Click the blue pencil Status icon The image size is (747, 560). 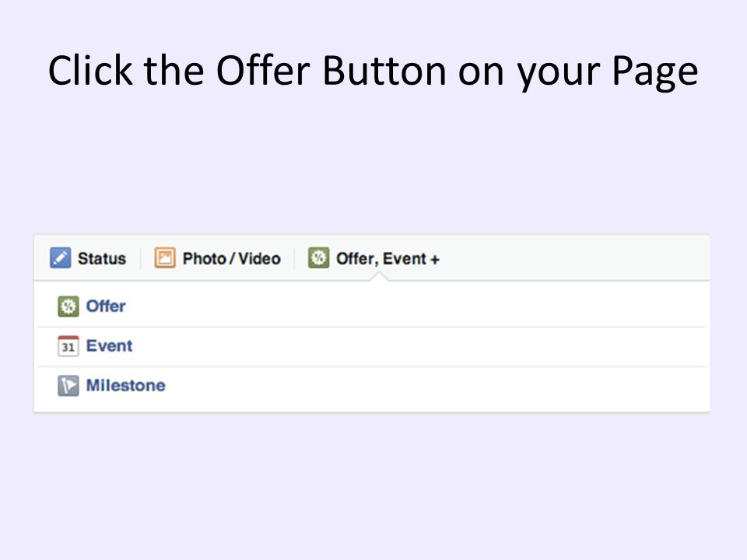coord(60,258)
